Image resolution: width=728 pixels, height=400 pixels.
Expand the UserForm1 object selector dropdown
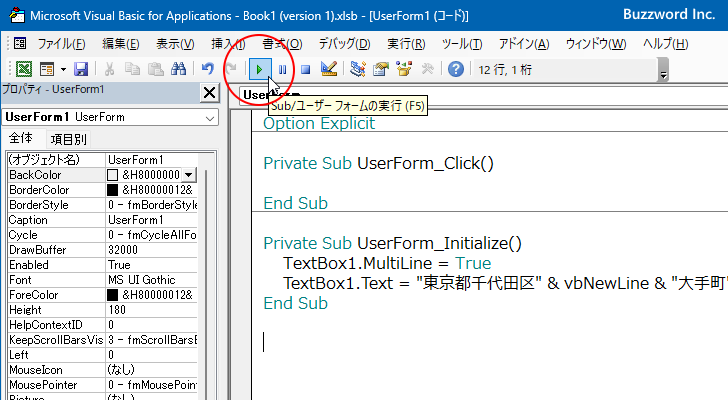point(210,118)
